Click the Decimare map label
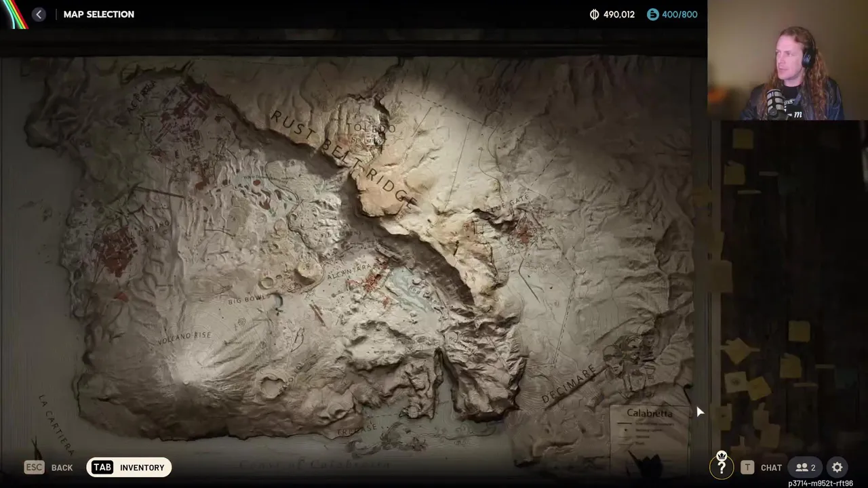Viewport: 868px width, 488px height. pyautogui.click(x=570, y=384)
